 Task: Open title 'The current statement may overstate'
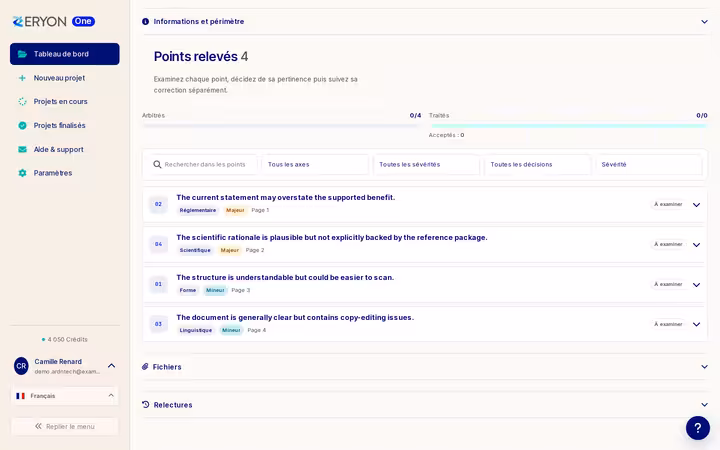pyautogui.click(x=286, y=197)
